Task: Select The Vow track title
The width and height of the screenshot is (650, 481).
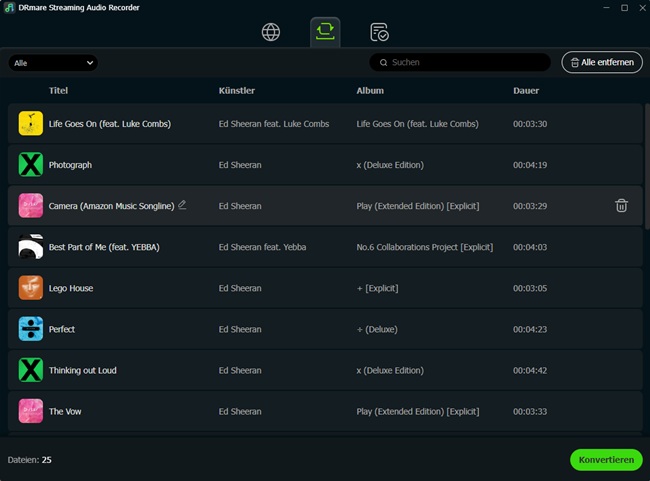Action: coord(65,411)
